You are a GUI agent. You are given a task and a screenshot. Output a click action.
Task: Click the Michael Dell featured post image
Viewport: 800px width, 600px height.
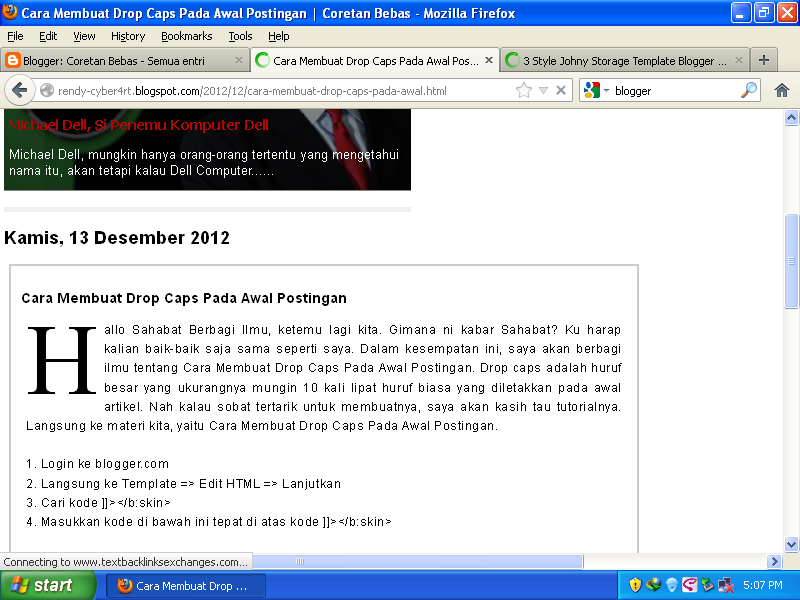(x=207, y=150)
